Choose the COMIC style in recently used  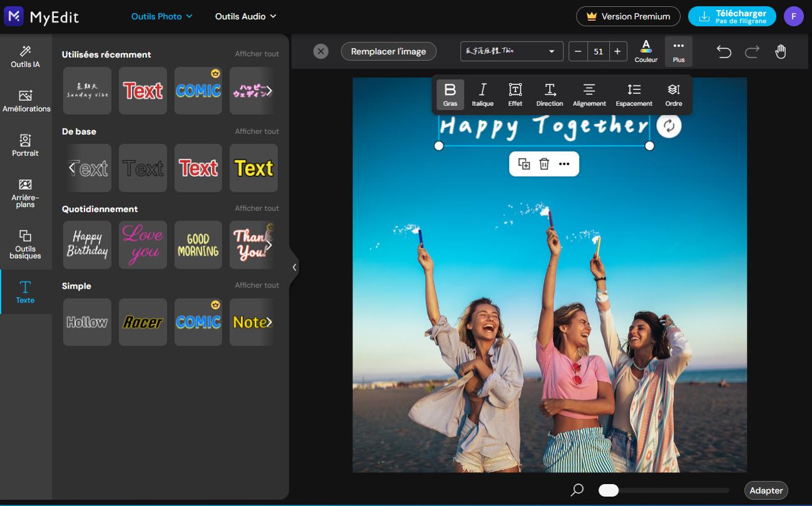(198, 91)
